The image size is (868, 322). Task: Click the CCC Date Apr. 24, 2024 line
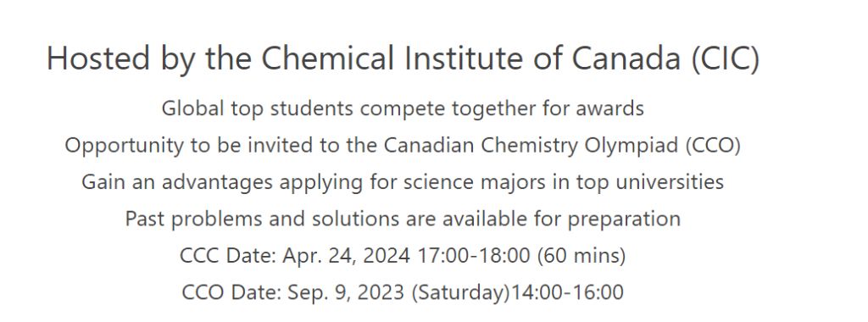(403, 256)
